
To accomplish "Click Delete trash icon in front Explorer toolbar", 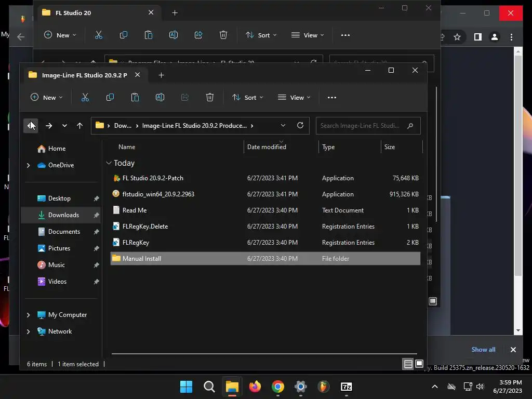I will (210, 98).
